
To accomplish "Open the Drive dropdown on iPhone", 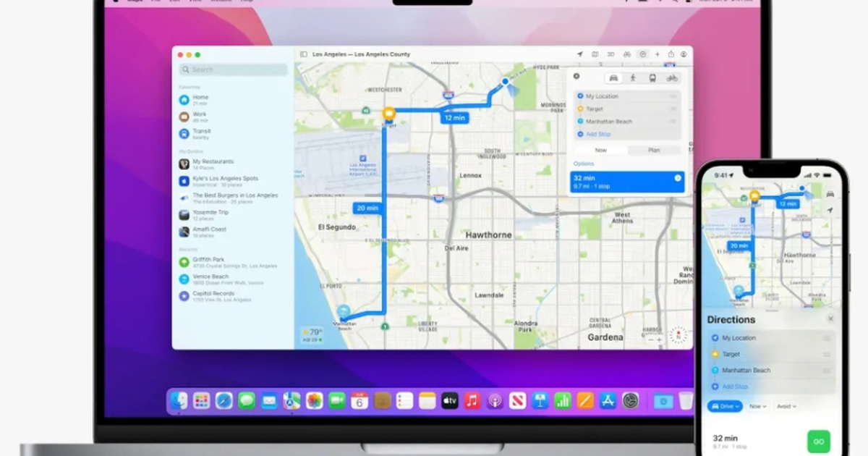I will pyautogui.click(x=725, y=407).
